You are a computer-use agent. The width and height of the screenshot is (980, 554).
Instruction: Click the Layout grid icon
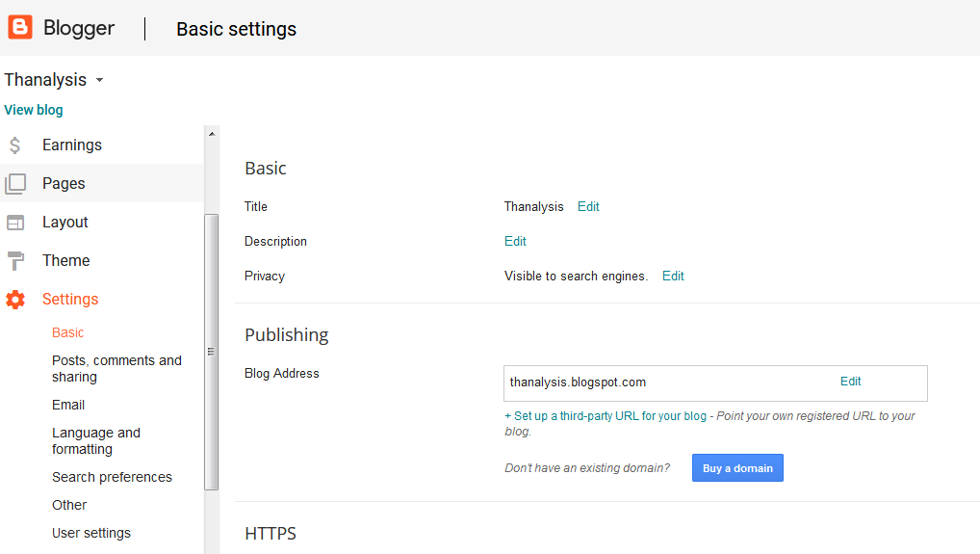coord(15,223)
